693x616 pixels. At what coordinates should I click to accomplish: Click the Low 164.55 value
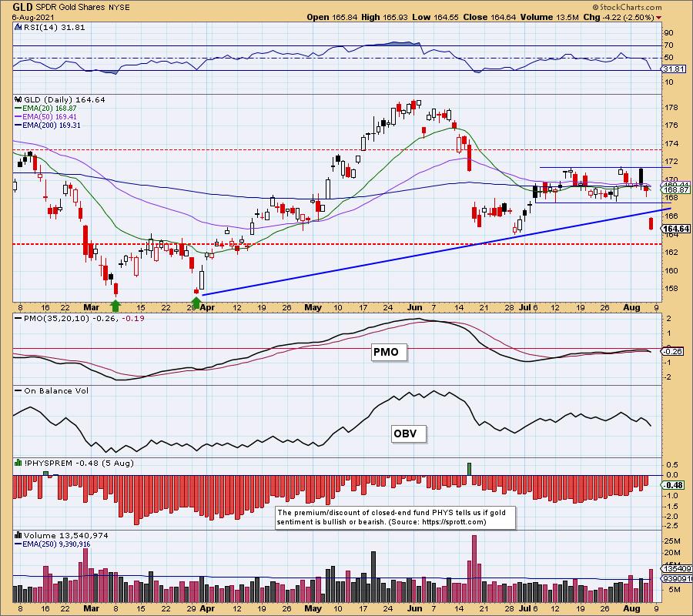click(x=436, y=17)
